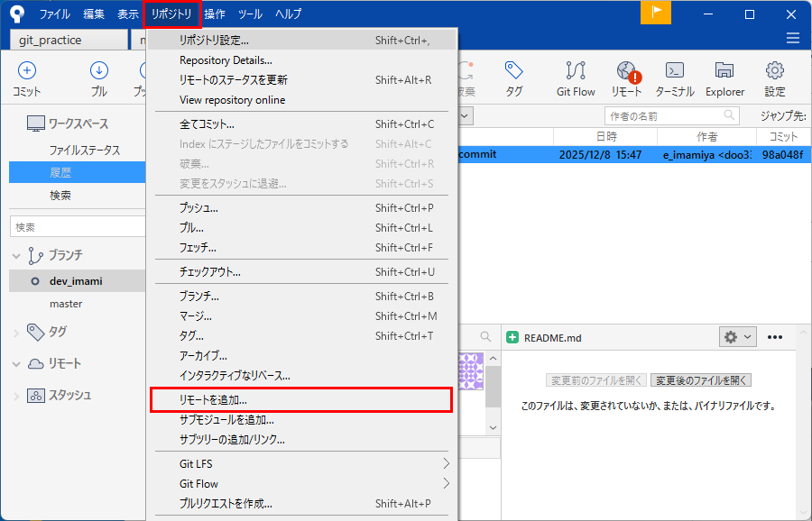
Task: Click the Pull toolbar icon
Action: pyautogui.click(x=99, y=77)
